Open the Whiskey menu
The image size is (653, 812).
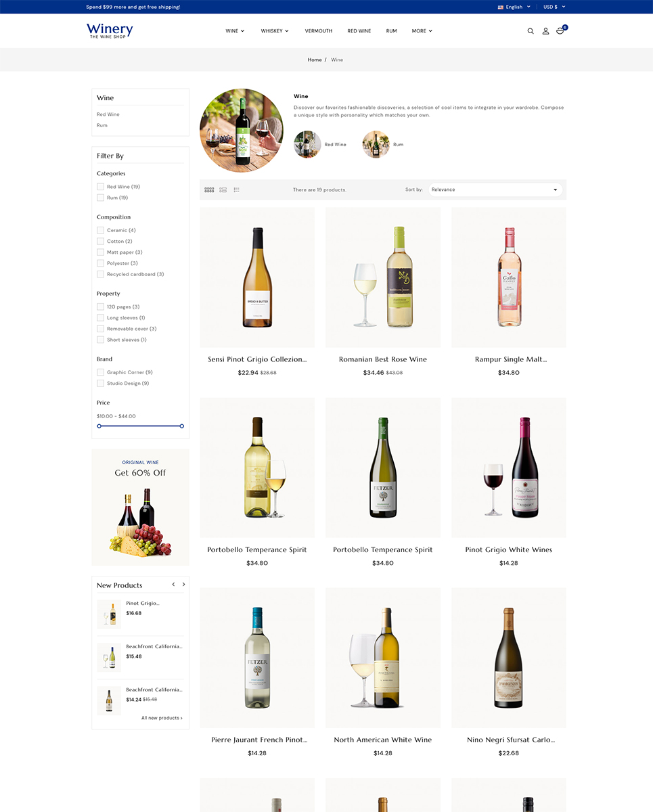(x=275, y=31)
